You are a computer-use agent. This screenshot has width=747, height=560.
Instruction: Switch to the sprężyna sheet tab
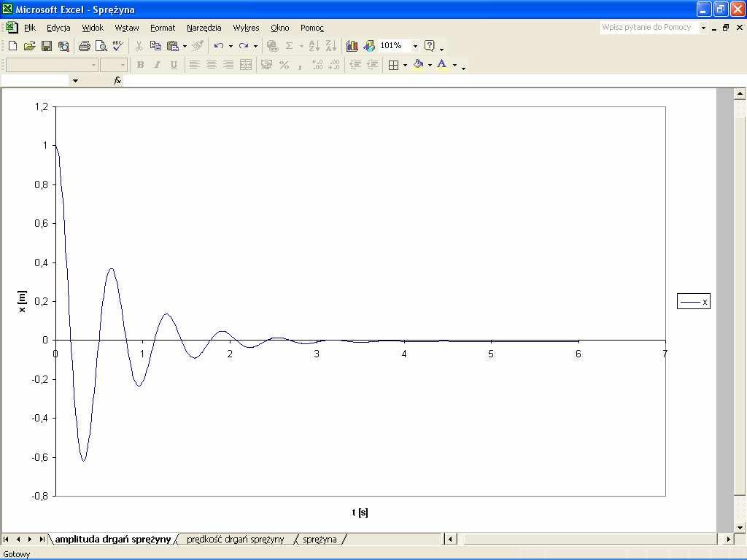tap(320, 540)
